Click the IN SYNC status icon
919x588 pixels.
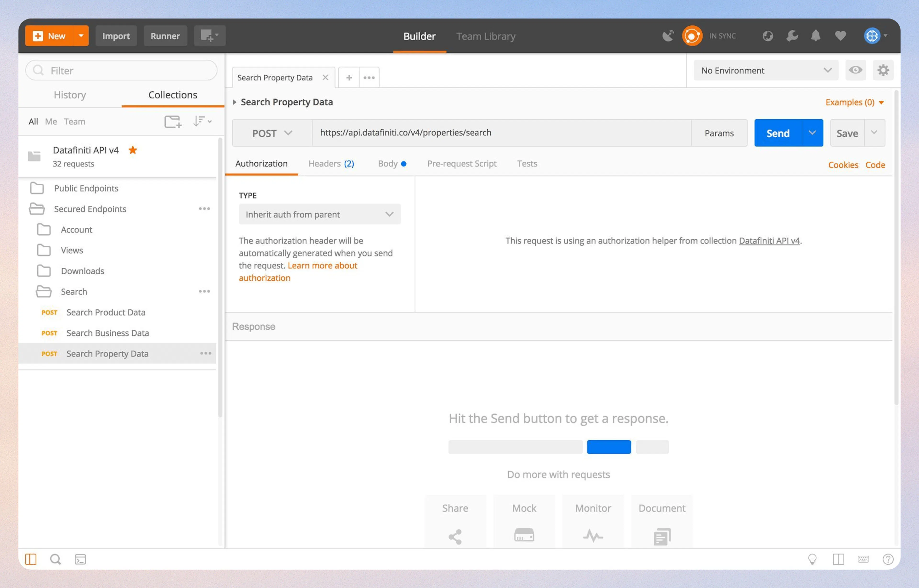(x=692, y=35)
